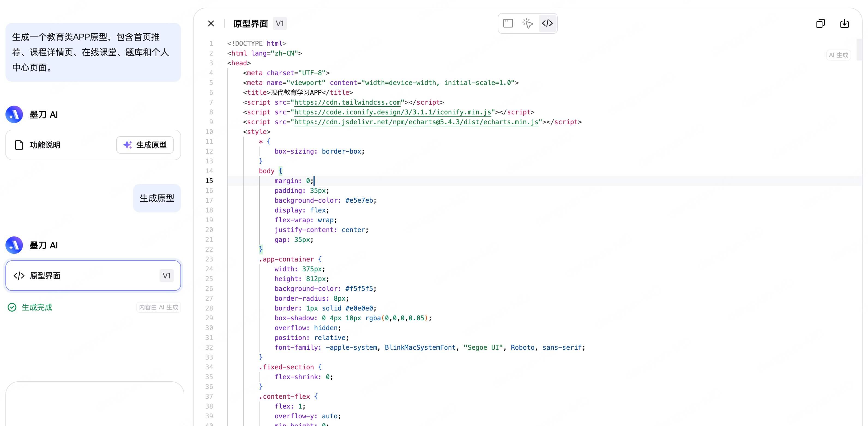Click the user prompt about 教育类APP原型
Image resolution: width=868 pixels, height=426 pixels.
click(x=93, y=52)
